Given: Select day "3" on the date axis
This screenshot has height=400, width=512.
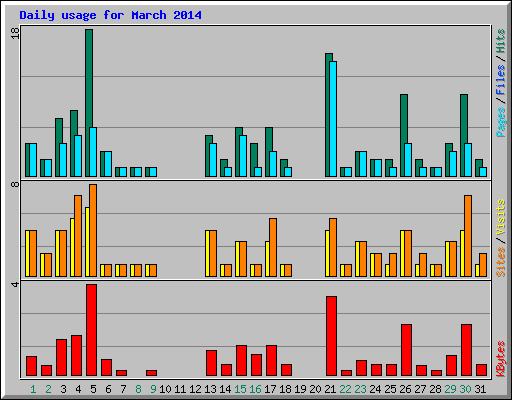Looking at the screenshot, I should (x=63, y=389).
